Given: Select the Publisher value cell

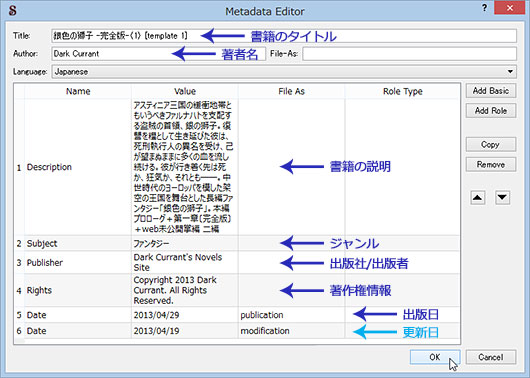Looking at the screenshot, I should point(185,262).
